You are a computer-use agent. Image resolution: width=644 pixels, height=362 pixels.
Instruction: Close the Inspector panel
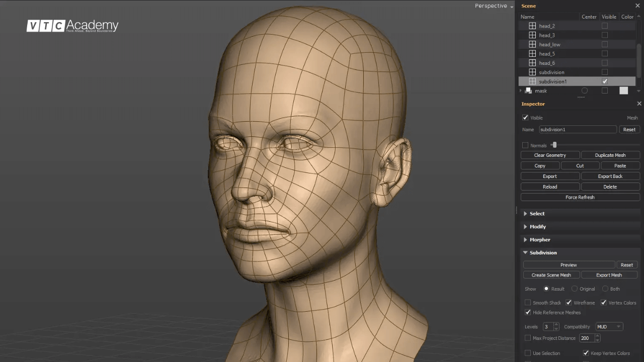pos(639,104)
